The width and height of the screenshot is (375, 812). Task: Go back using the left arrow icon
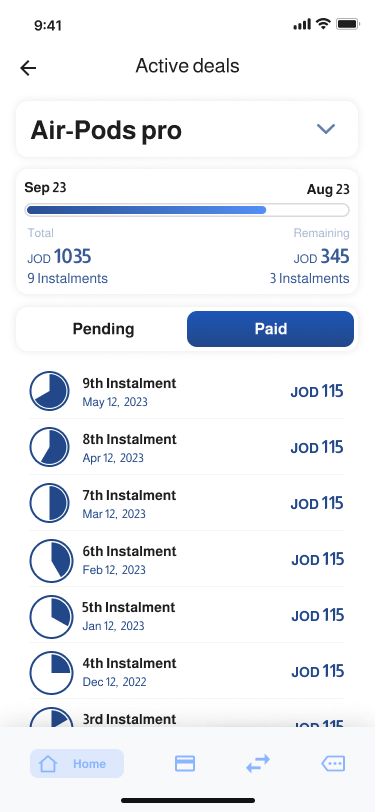coord(28,68)
